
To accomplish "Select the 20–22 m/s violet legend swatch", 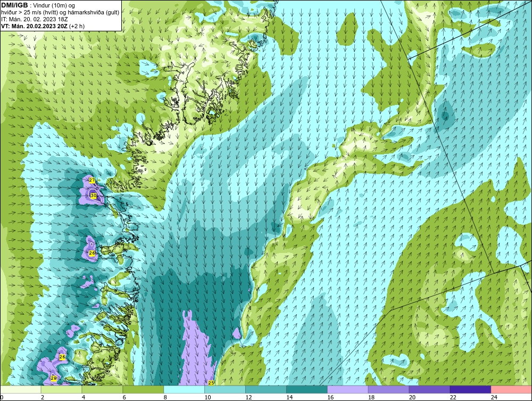I will tap(429, 389).
